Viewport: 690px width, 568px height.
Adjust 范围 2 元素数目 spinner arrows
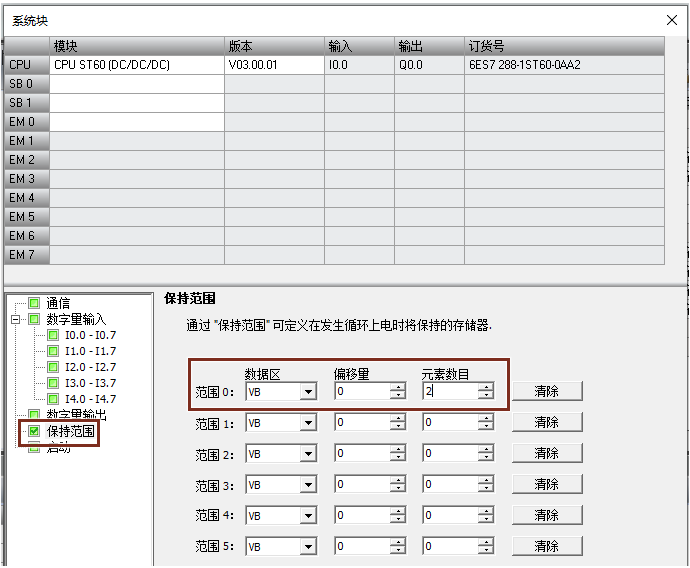486,454
